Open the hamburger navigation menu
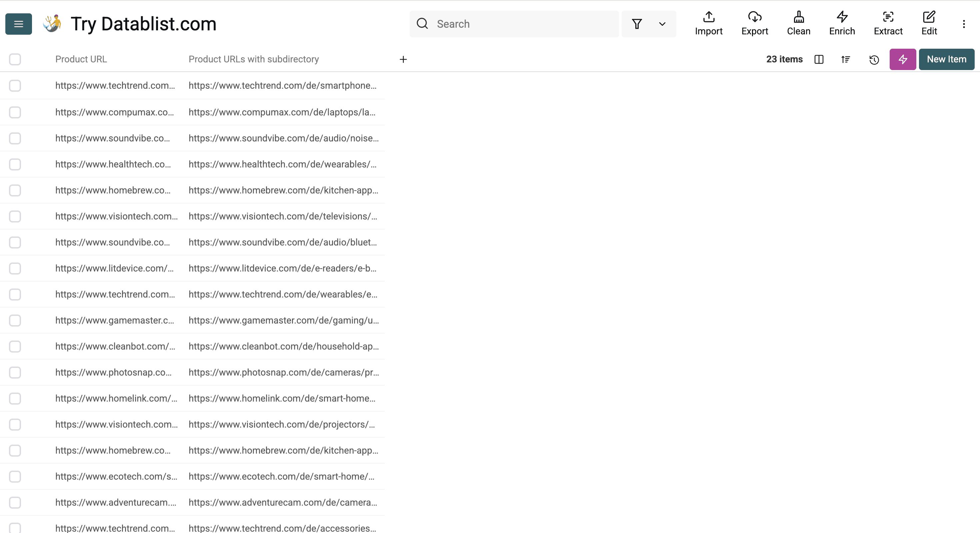The height and width of the screenshot is (533, 980). 18,24
